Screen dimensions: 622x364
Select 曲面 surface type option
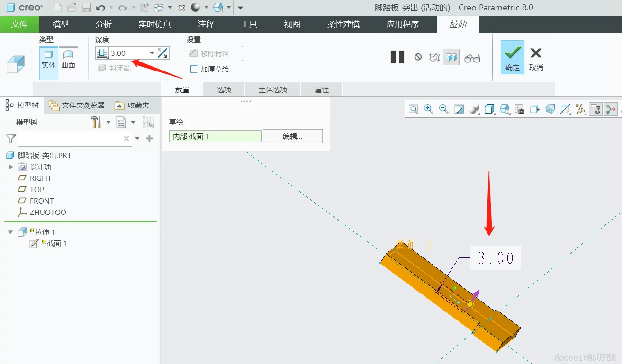click(x=68, y=60)
